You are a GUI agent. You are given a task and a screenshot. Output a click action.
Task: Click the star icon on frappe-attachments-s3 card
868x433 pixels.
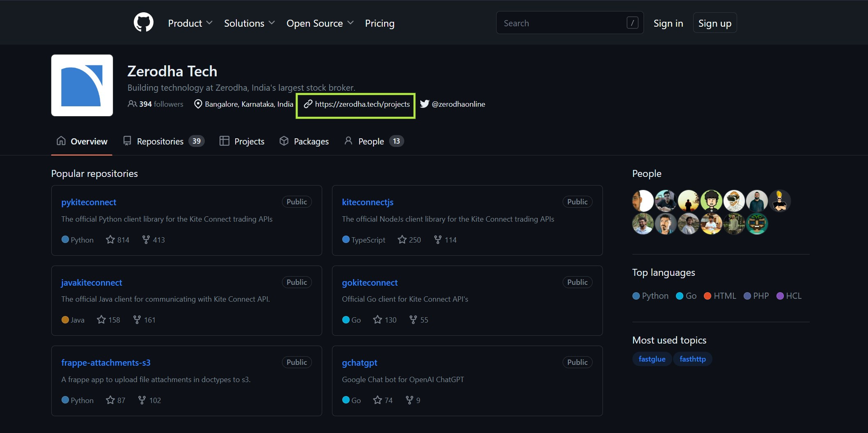[110, 400]
